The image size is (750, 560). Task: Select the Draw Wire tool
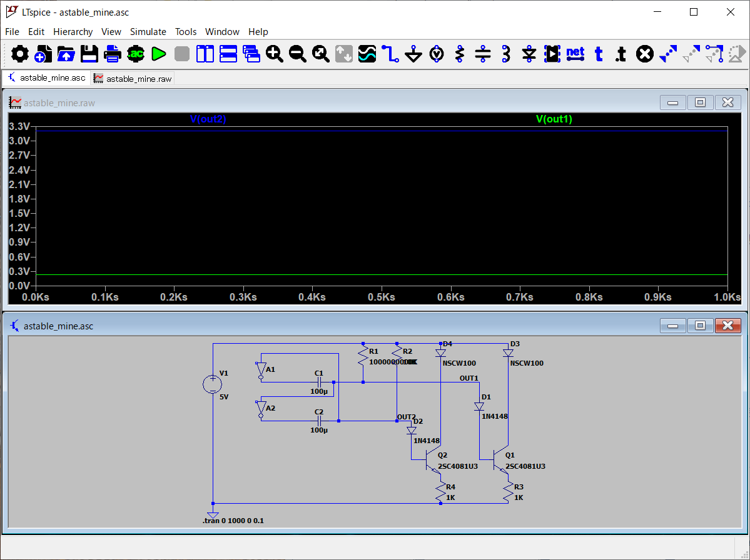[390, 54]
